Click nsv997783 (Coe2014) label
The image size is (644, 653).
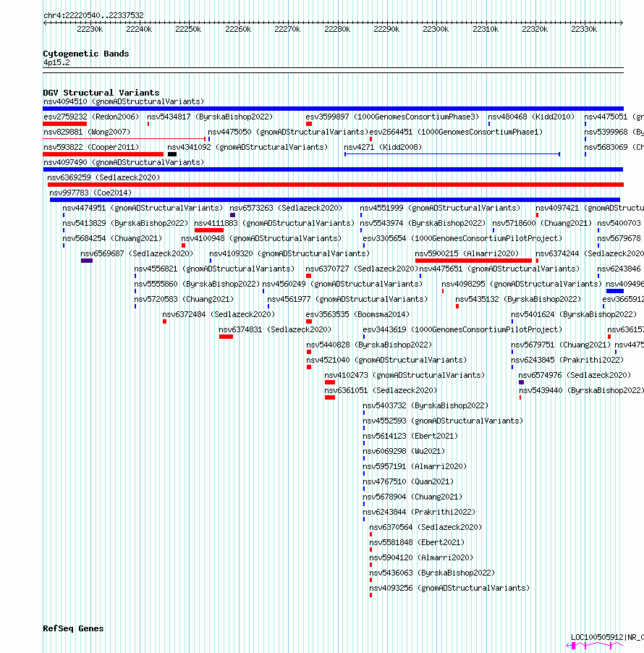coord(90,193)
